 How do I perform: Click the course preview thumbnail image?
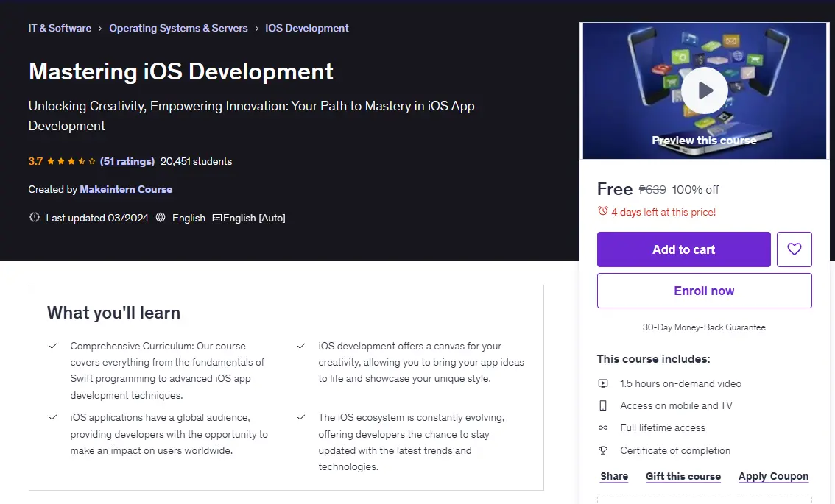click(704, 90)
